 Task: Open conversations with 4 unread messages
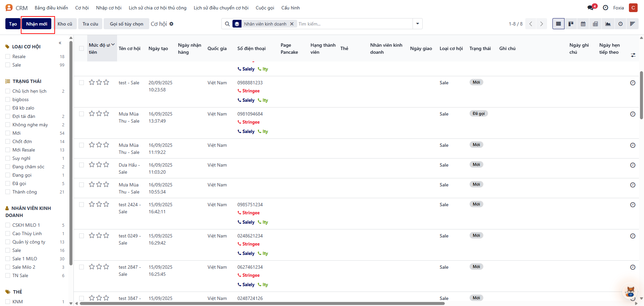click(x=591, y=8)
